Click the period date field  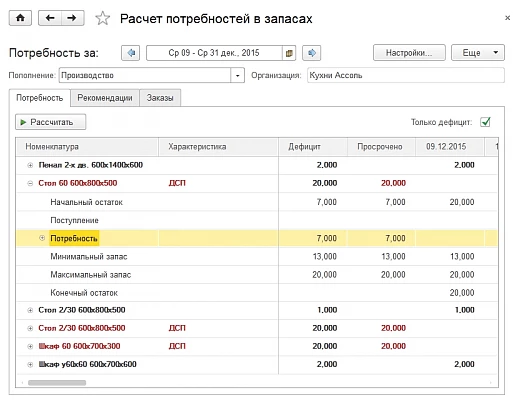tap(214, 53)
